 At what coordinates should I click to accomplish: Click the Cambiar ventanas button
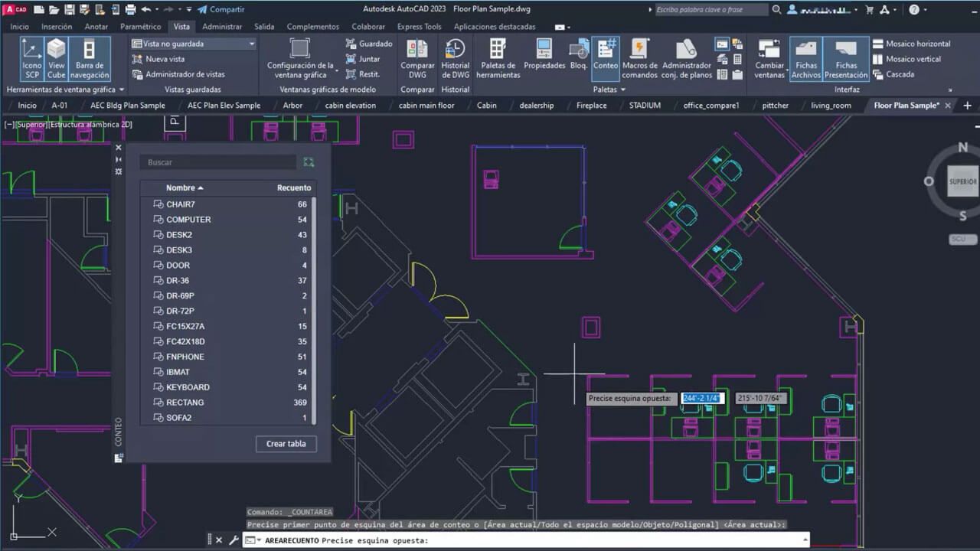(x=769, y=59)
